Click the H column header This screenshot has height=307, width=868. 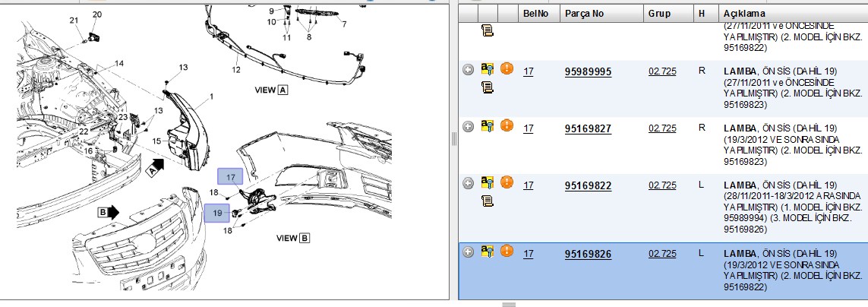[x=705, y=14]
